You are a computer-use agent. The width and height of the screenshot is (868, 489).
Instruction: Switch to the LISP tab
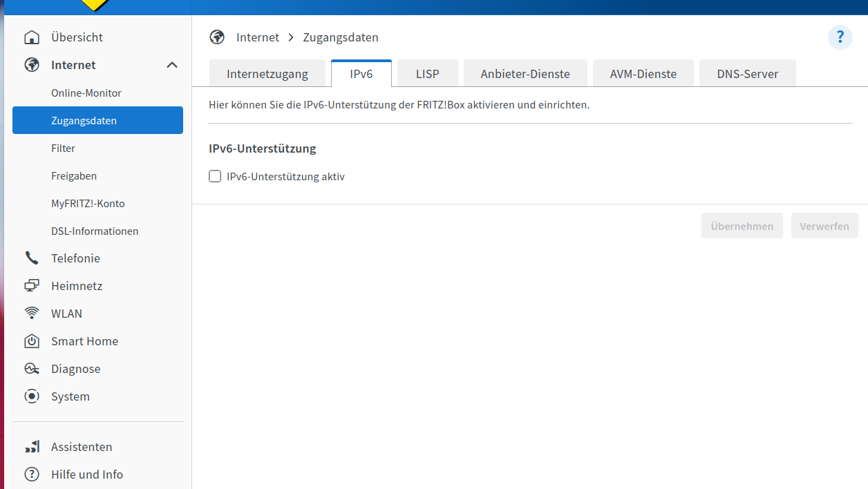[427, 73]
